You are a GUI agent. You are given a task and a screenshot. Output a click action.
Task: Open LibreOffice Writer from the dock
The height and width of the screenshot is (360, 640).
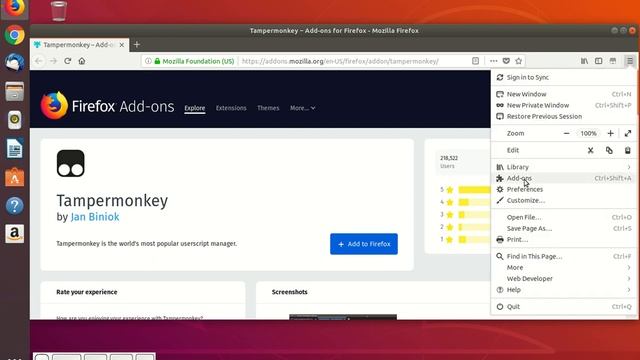(15, 149)
